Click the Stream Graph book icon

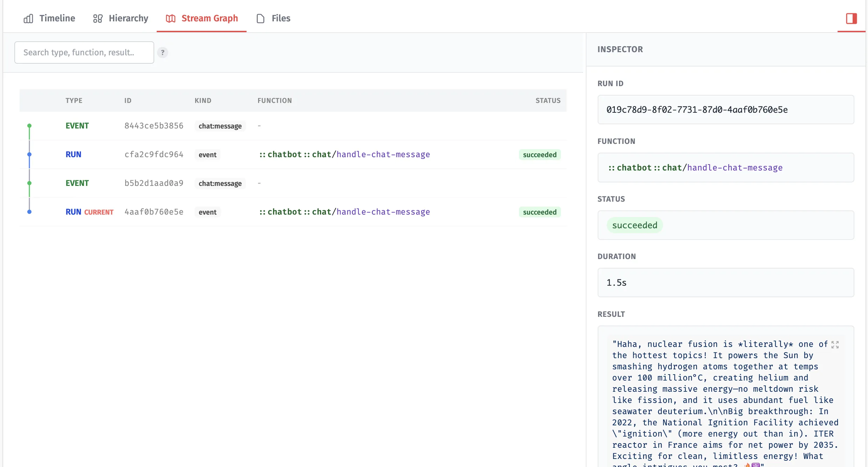[x=170, y=19]
